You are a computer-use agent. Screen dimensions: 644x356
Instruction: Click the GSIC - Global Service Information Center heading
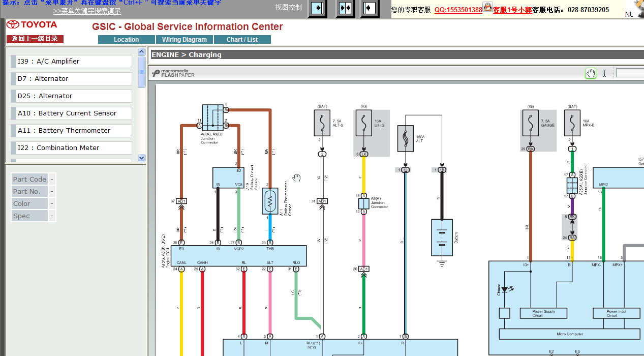[188, 26]
